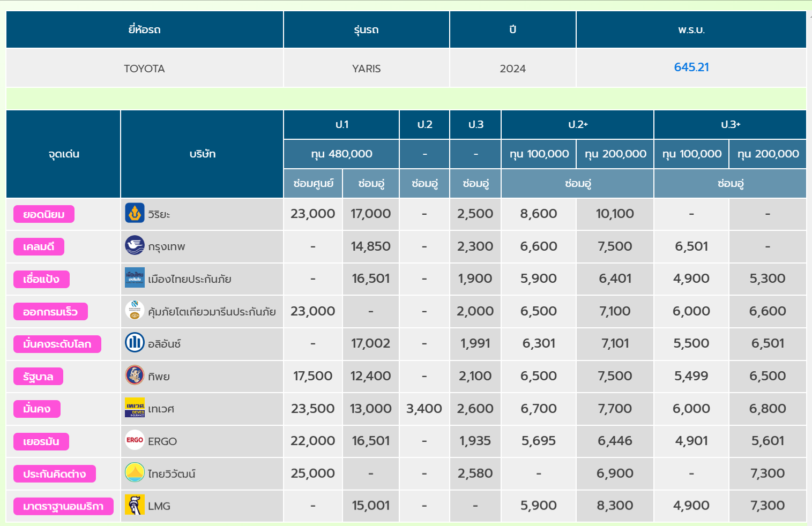
Task: Click the บริษัท column header
Action: (202, 154)
